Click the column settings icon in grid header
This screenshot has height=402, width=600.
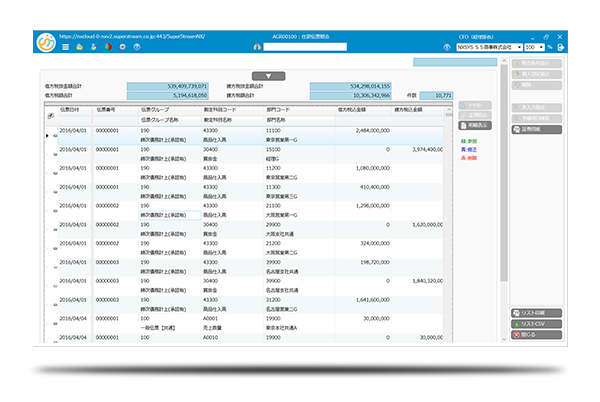point(51,116)
